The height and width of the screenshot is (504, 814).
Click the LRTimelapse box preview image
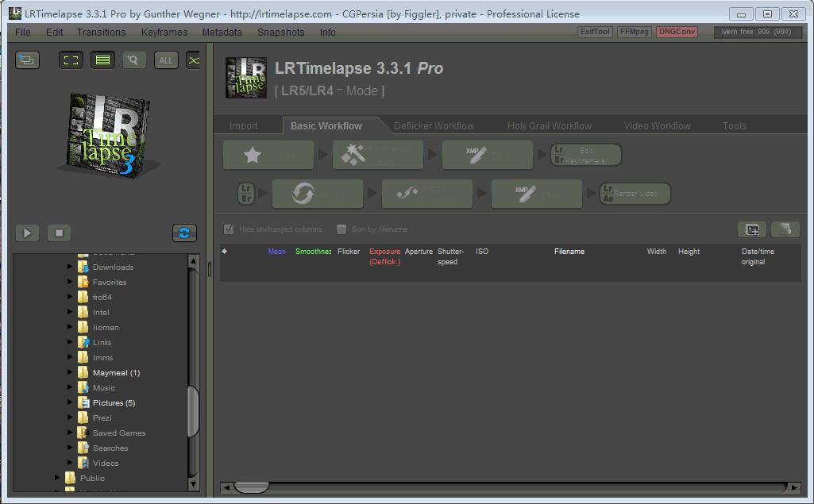click(108, 136)
